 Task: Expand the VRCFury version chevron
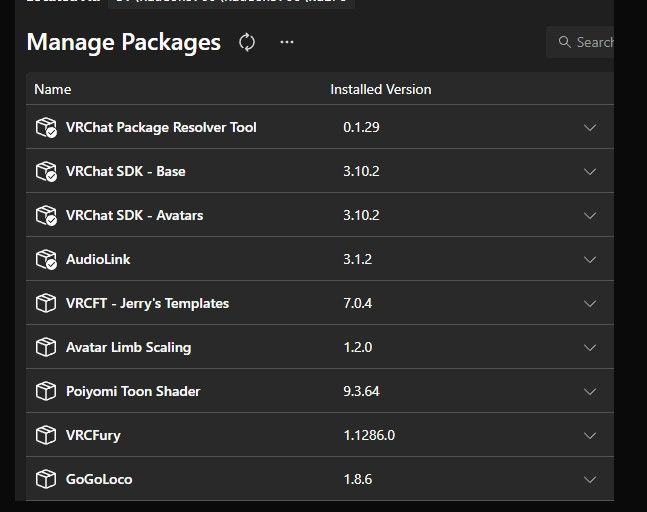click(590, 435)
